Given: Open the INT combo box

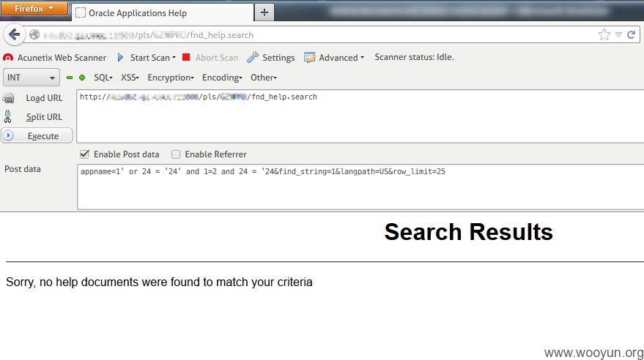Looking at the screenshot, I should (32, 78).
